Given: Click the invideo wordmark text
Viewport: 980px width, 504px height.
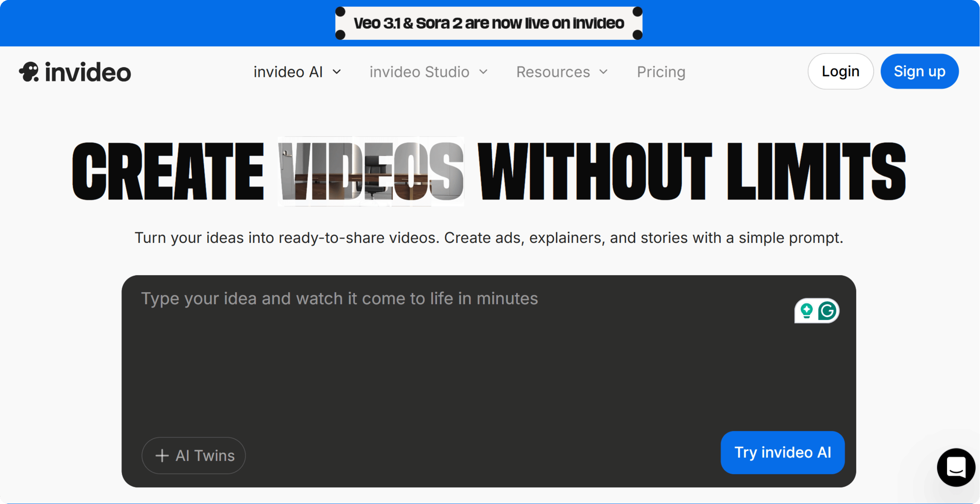Looking at the screenshot, I should tap(88, 72).
